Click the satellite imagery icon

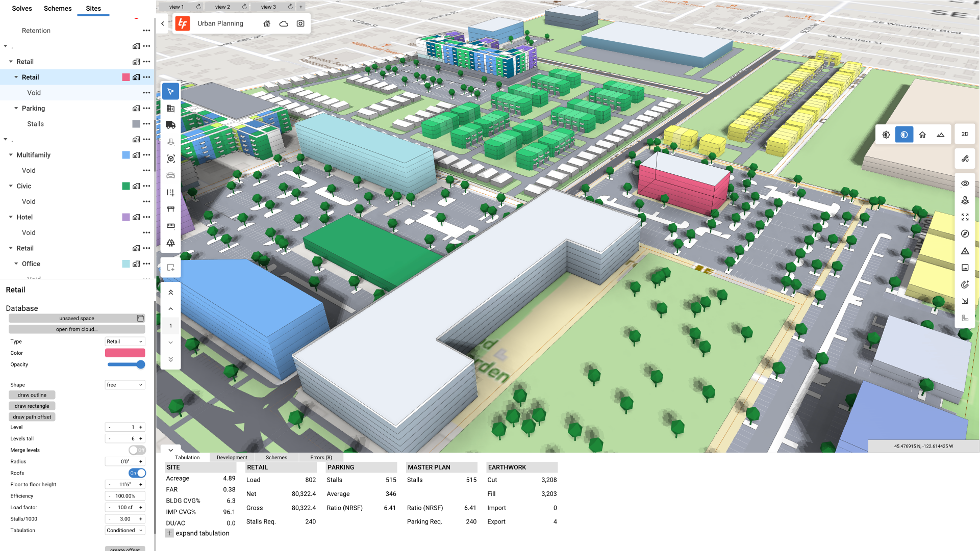click(965, 159)
